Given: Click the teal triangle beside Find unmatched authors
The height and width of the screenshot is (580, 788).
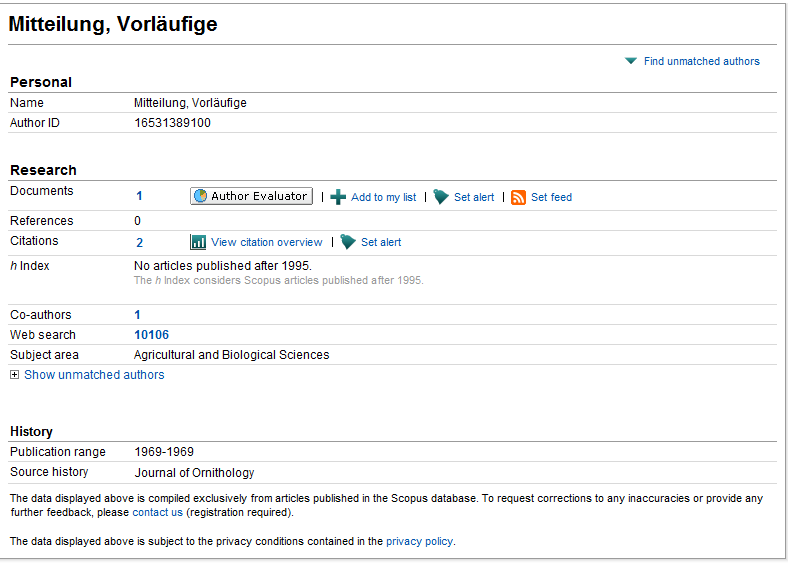Looking at the screenshot, I should pyautogui.click(x=631, y=61).
